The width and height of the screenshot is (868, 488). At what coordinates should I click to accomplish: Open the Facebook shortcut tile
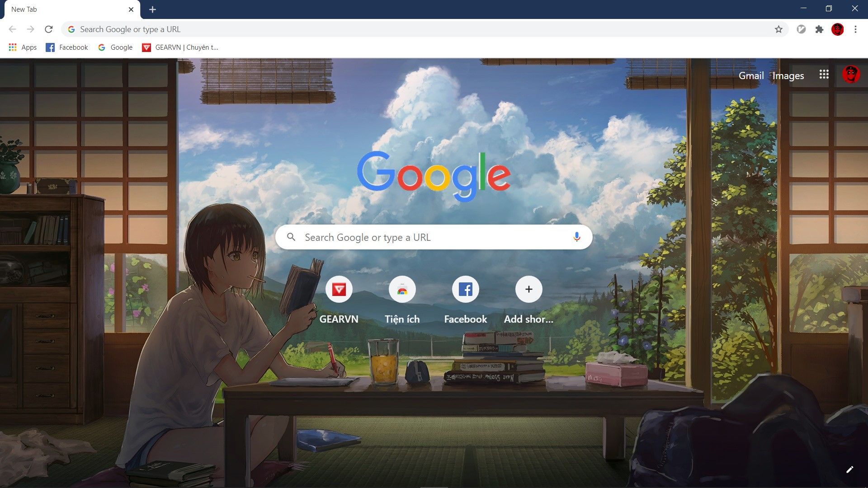point(466,300)
